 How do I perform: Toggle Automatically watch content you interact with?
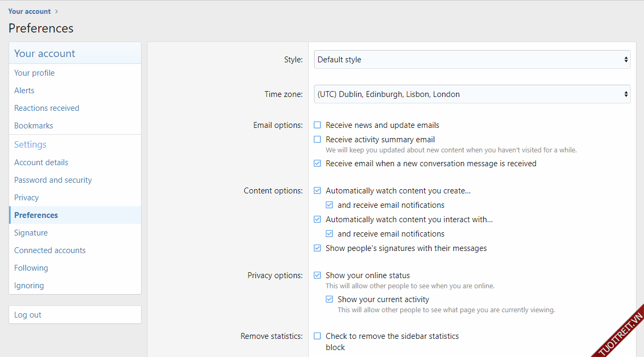point(318,220)
